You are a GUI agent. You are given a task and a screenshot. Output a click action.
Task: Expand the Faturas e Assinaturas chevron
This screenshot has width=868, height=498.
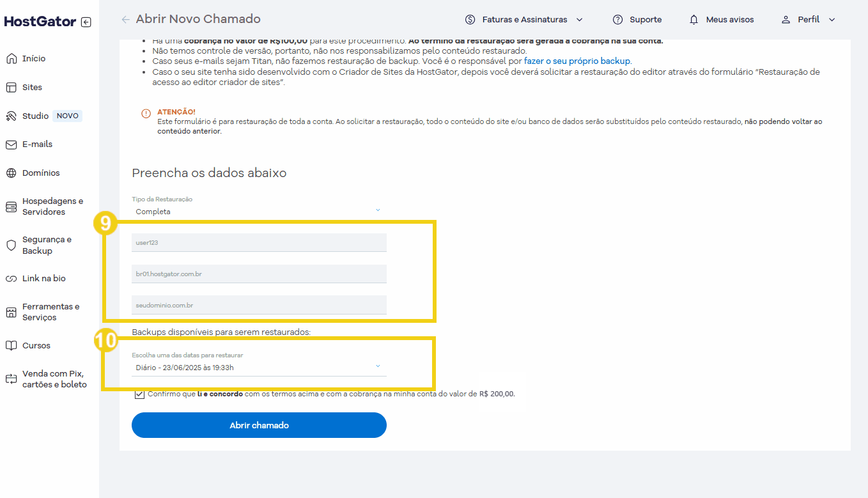580,20
